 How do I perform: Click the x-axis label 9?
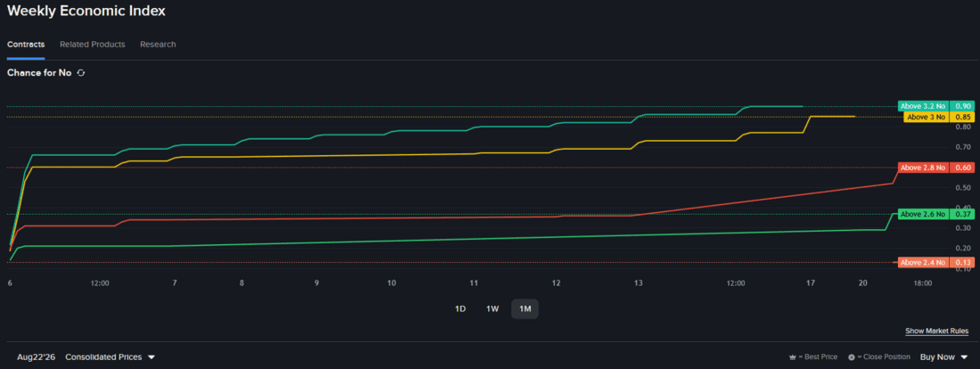[317, 283]
